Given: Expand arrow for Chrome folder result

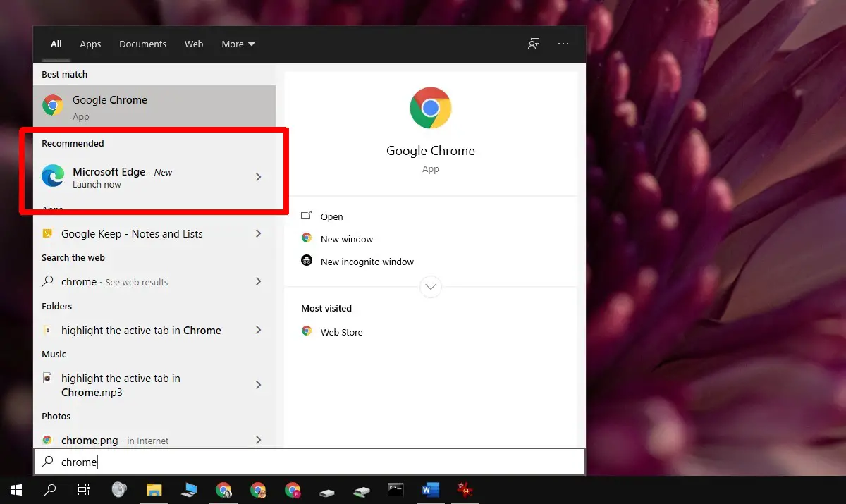Looking at the screenshot, I should [258, 330].
